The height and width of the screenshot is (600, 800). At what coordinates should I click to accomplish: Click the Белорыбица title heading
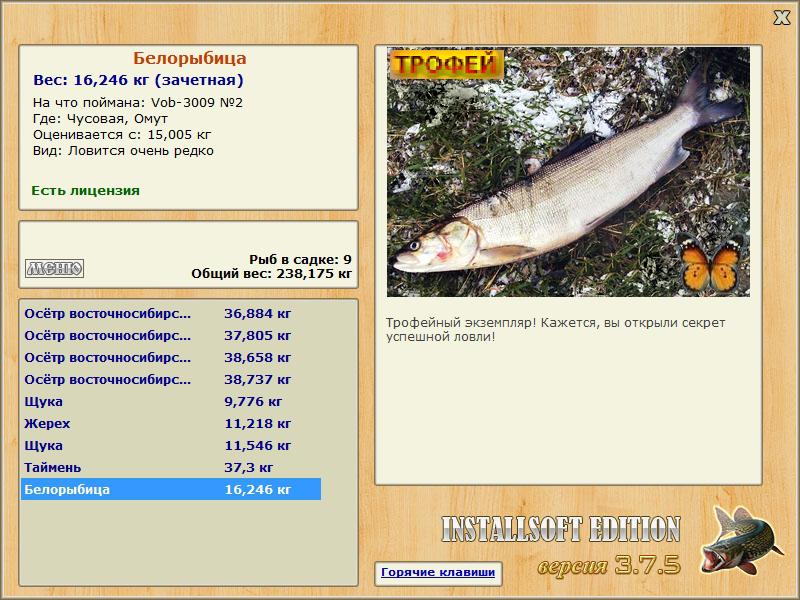click(189, 58)
